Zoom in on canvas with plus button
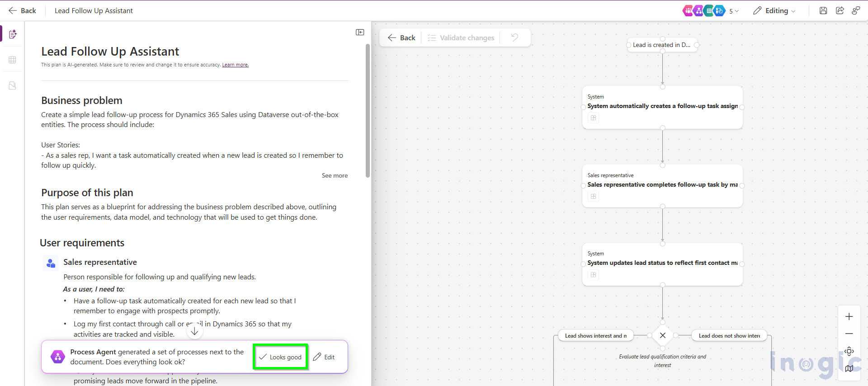This screenshot has width=868, height=386. coord(849,316)
